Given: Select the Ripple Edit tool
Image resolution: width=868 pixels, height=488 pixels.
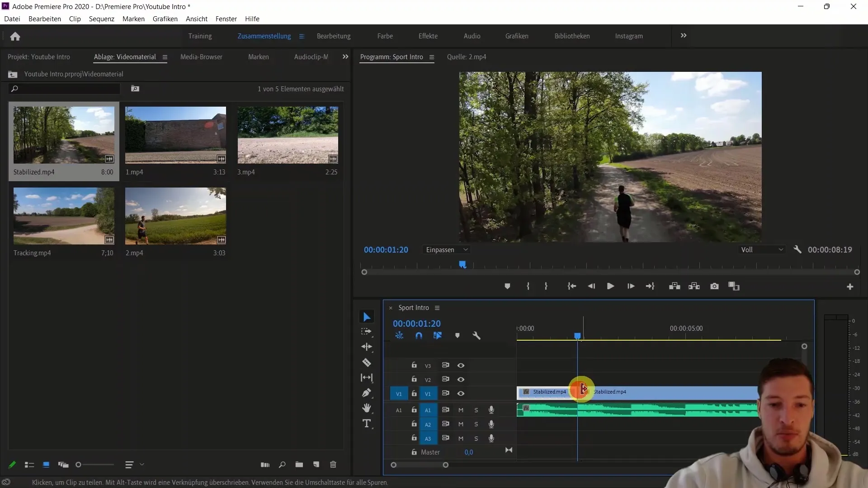Looking at the screenshot, I should [367, 347].
